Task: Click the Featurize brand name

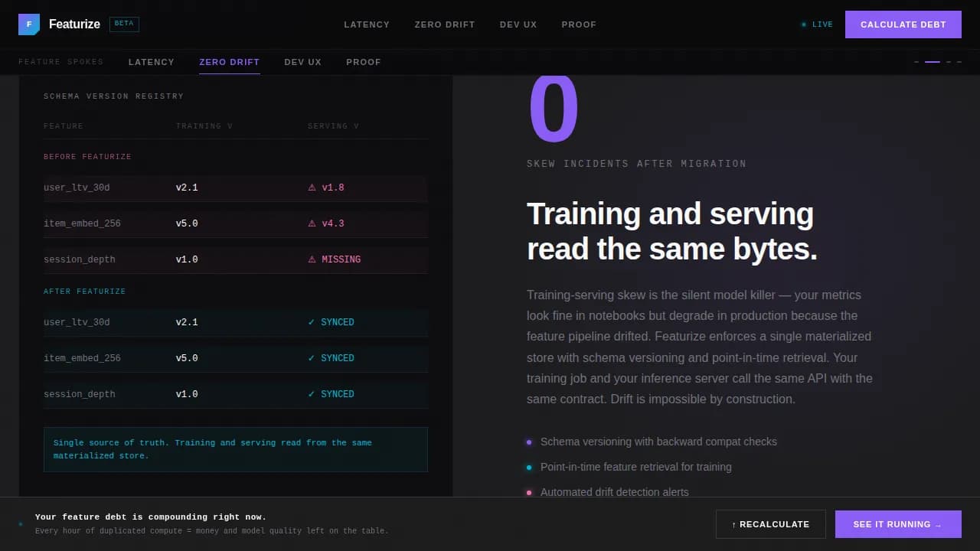Action: [74, 24]
